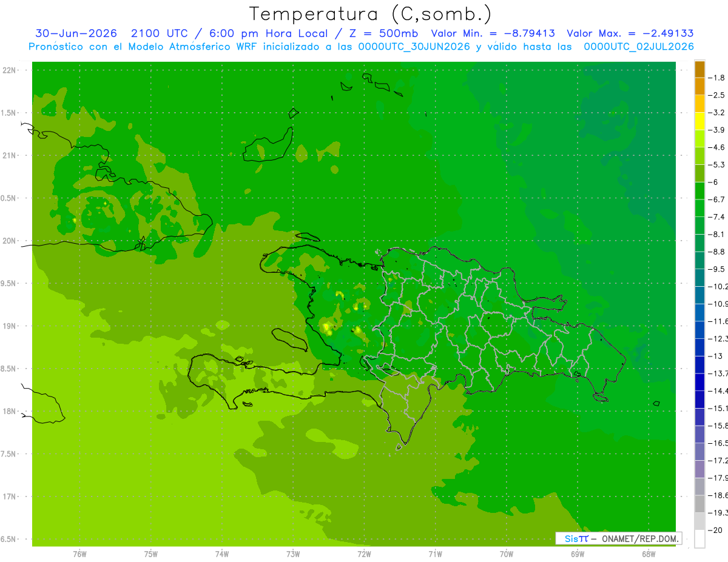Image resolution: width=728 pixels, height=562 pixels.
Task: Pick the yellow swatch between -3.2 and -3.9
Action: (699, 121)
